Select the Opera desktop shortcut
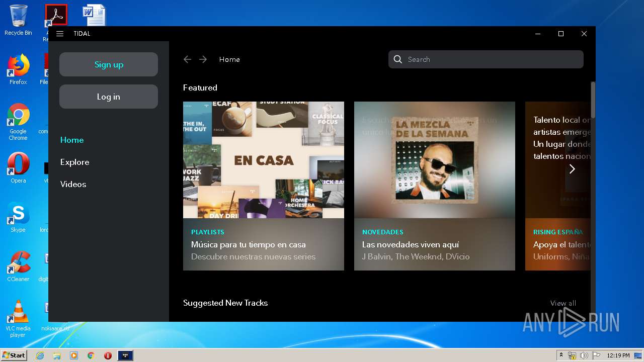The image size is (644, 362). tap(18, 168)
